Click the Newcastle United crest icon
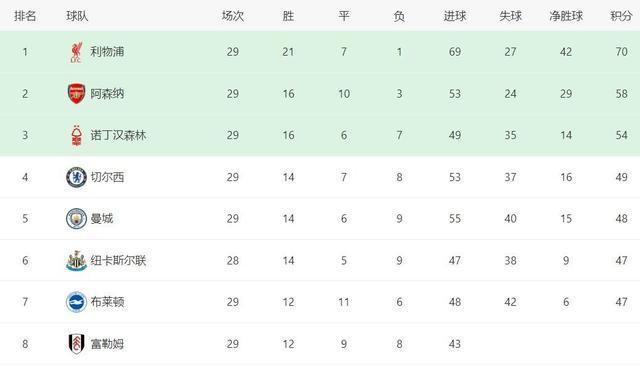This screenshot has height=367, width=640. pos(76,260)
